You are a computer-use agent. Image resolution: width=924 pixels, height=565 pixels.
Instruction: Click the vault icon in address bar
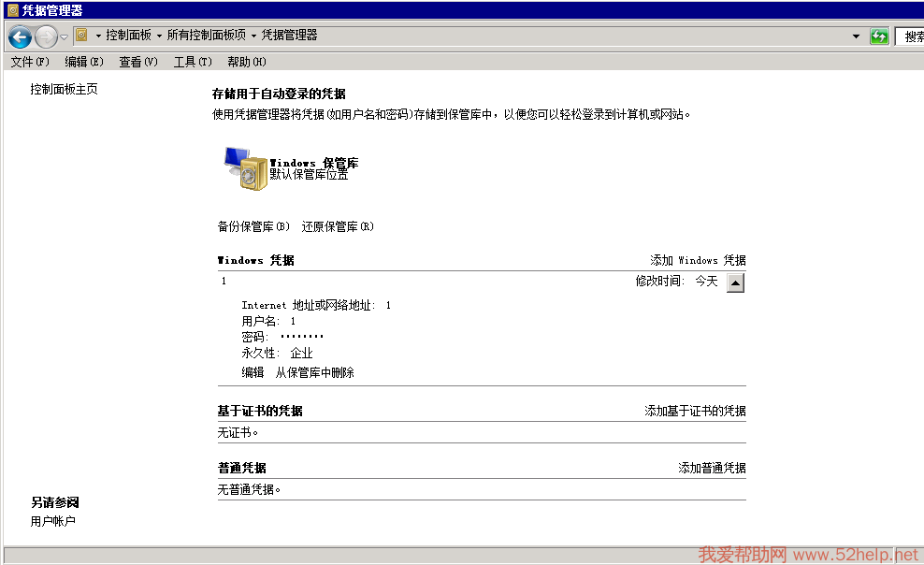[x=81, y=36]
